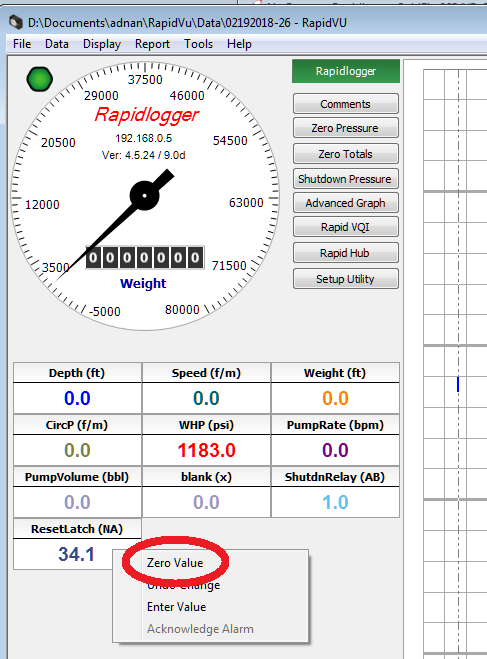
Task: Click the Depth (ft) header
Action: [x=77, y=373]
